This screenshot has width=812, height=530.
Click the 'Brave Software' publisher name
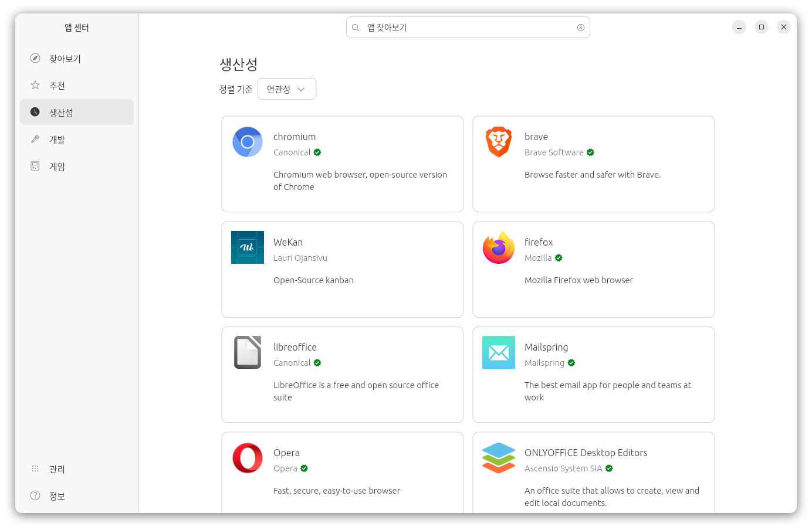point(554,152)
